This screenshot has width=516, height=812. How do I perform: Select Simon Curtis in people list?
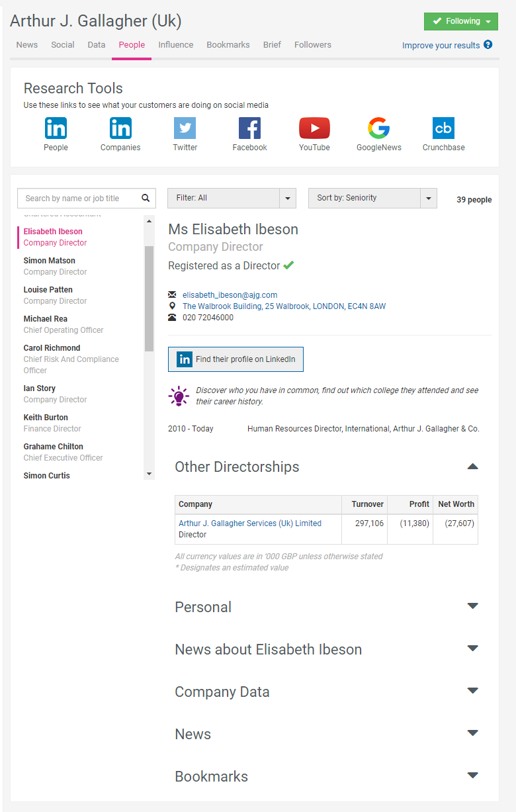click(46, 476)
